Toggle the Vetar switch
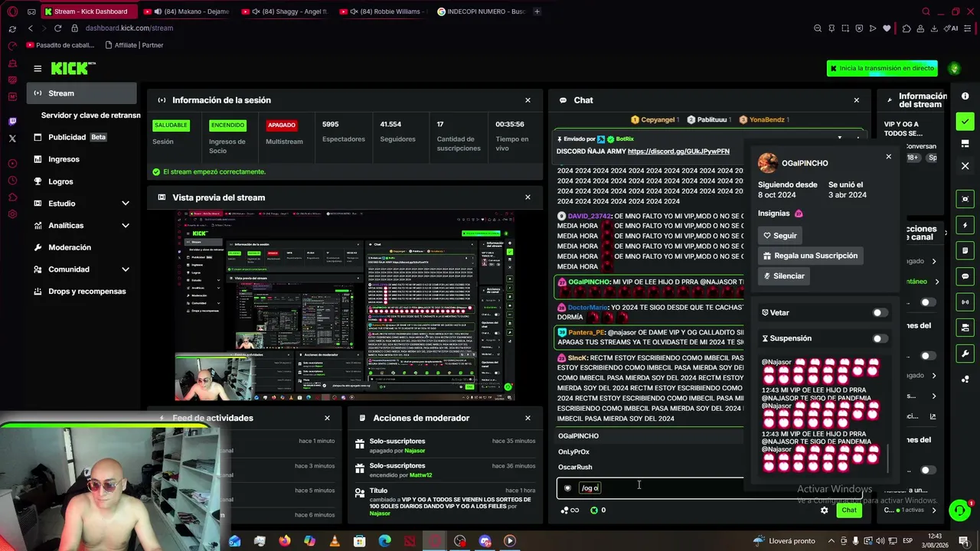Screen dimensions: 980x551 click(x=880, y=313)
